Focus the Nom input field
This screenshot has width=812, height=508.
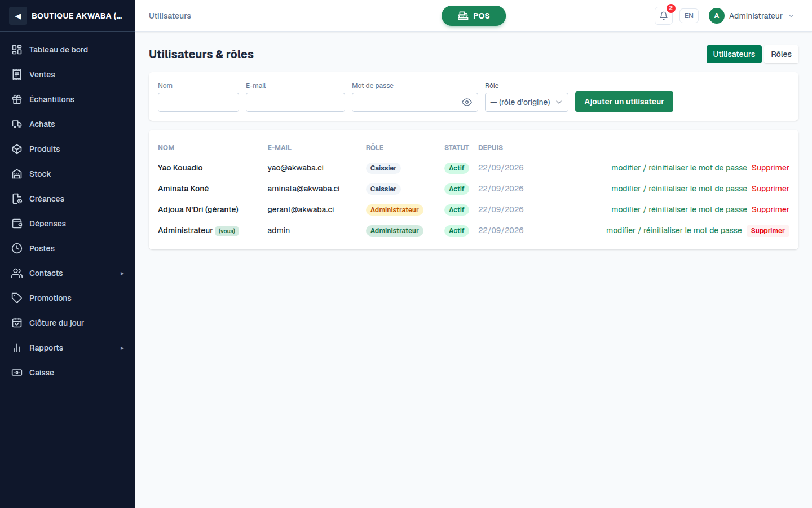pos(198,102)
